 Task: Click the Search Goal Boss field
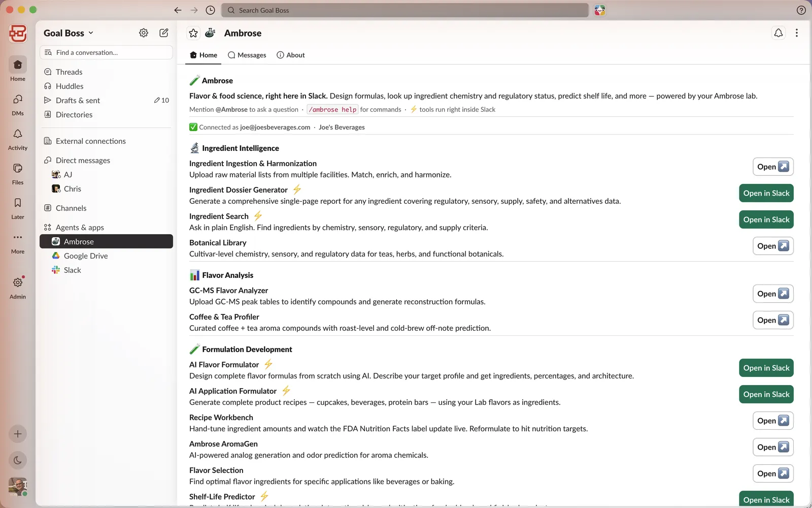click(405, 10)
